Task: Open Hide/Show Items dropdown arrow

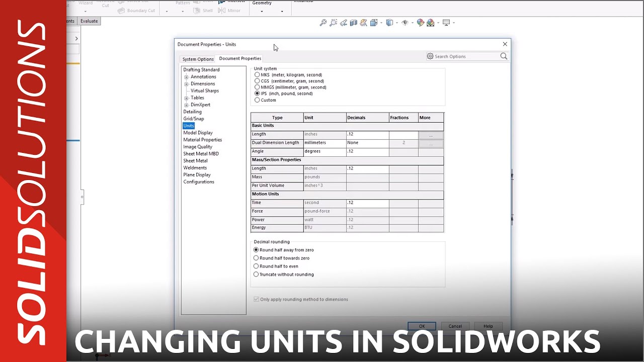Action: pyautogui.click(x=413, y=23)
